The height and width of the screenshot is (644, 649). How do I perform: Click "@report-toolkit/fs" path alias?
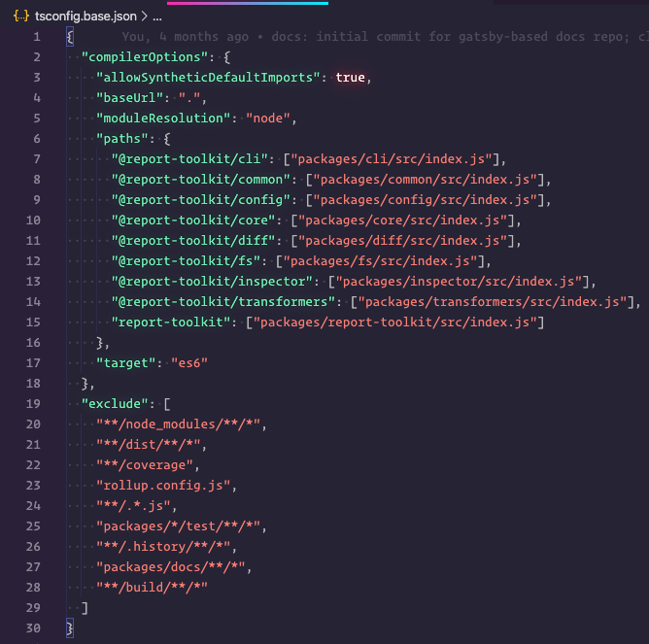coord(186,260)
